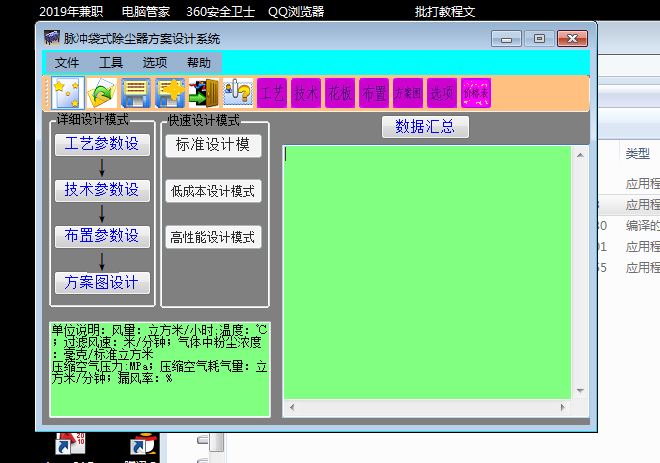Click inside the green output text area
660x463 pixels.
[x=427, y=272]
